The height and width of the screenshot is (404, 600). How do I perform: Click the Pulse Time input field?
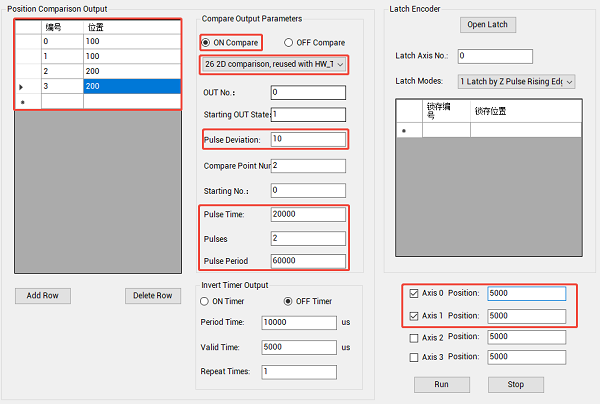tap(307, 214)
